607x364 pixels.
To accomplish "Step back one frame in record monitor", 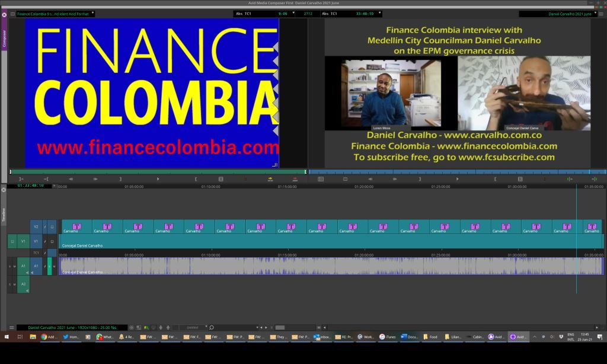I will click(370, 179).
